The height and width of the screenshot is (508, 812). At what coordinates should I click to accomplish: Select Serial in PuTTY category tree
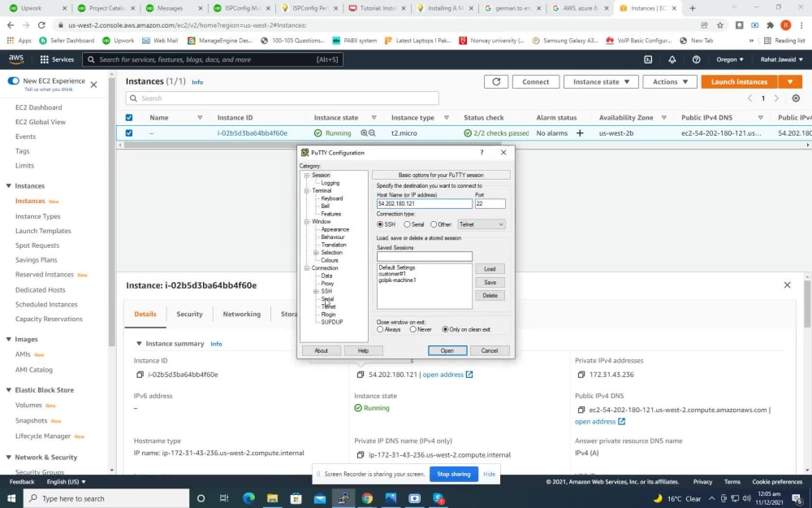pyautogui.click(x=327, y=299)
